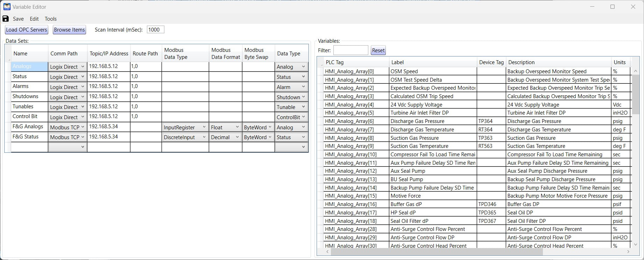
Task: Click the variables Filter text box
Action: tap(351, 50)
